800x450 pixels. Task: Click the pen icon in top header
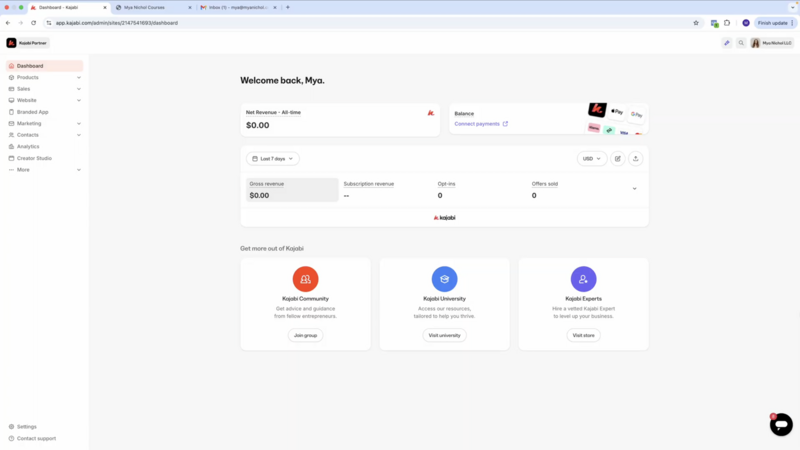tap(727, 43)
